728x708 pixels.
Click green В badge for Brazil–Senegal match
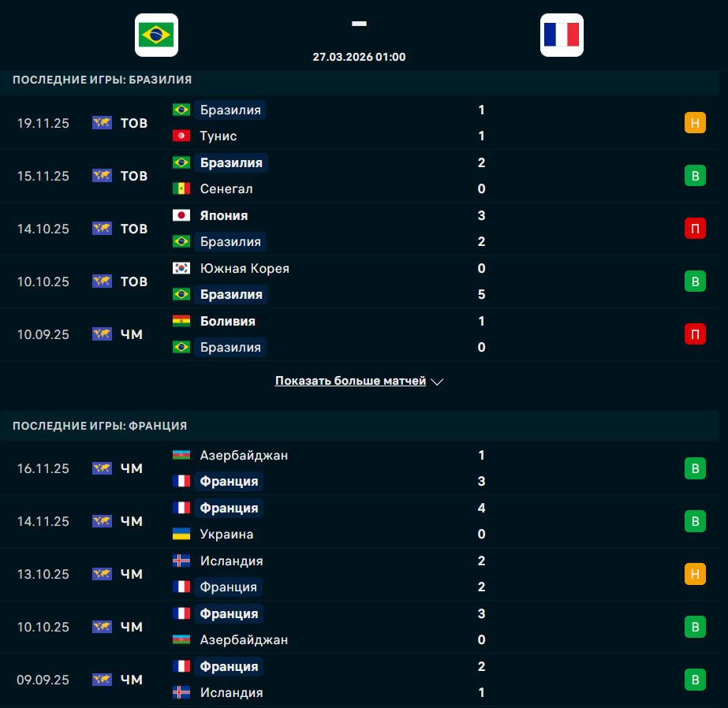tap(694, 176)
